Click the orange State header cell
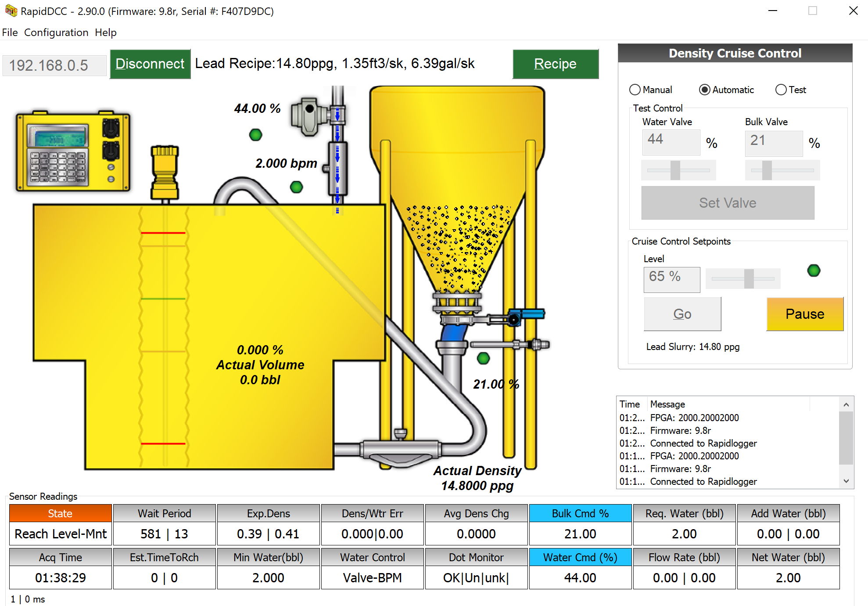Viewport: 868px width, 606px height. pyautogui.click(x=60, y=513)
